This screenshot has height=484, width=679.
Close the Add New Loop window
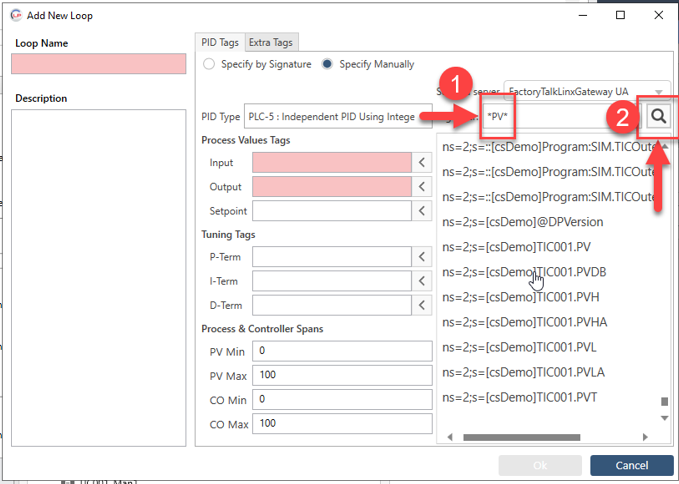coord(659,15)
